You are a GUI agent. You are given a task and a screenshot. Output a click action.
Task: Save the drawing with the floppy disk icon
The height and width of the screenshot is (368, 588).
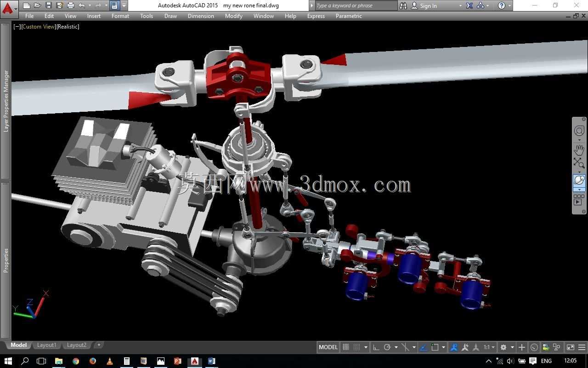48,6
